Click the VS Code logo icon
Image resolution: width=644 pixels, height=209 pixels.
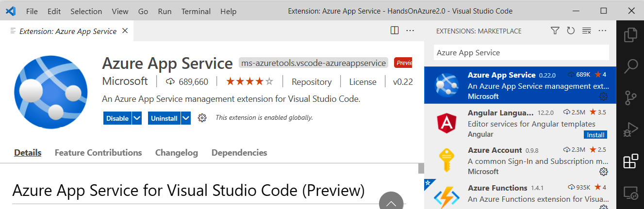pyautogui.click(x=12, y=11)
